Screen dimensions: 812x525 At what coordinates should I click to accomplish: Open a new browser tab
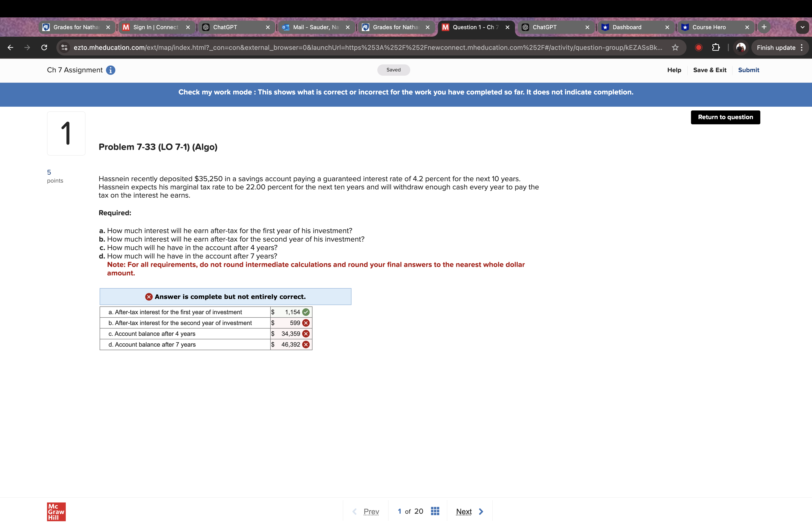point(764,27)
